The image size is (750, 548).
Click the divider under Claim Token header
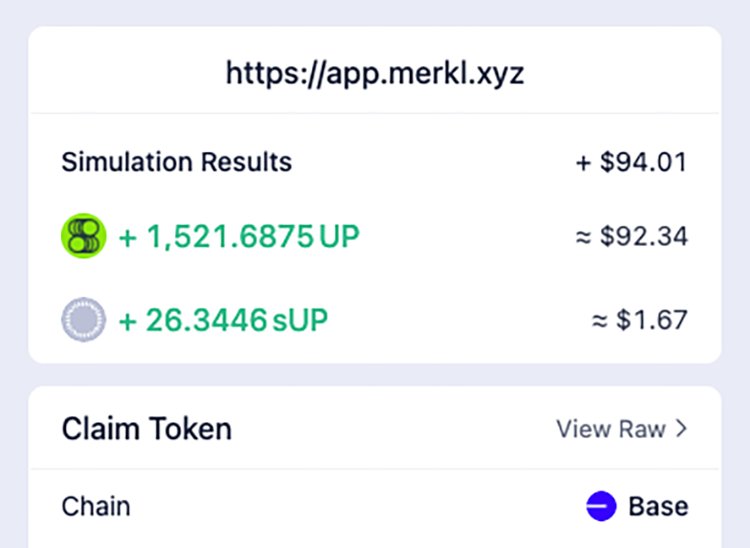coord(374,469)
